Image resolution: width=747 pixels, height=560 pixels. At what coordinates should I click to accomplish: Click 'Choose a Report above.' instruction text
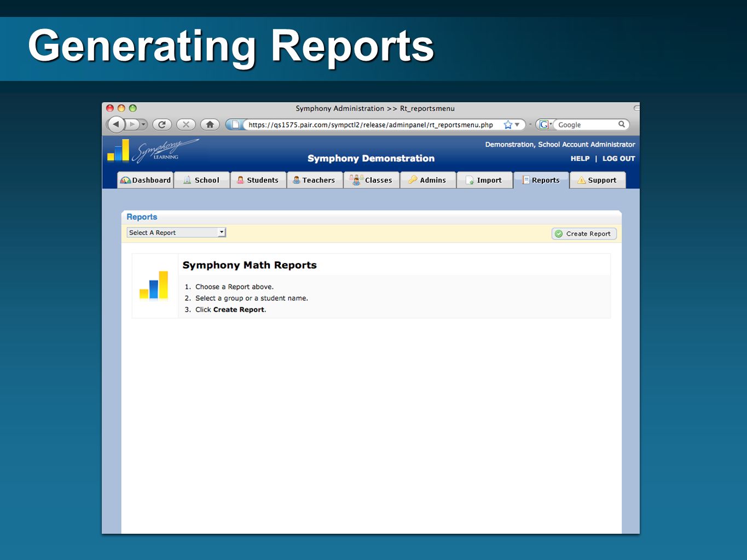234,287
